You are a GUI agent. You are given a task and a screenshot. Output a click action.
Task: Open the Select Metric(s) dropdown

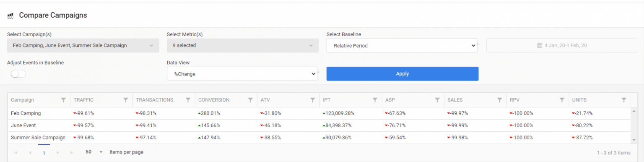tap(243, 45)
